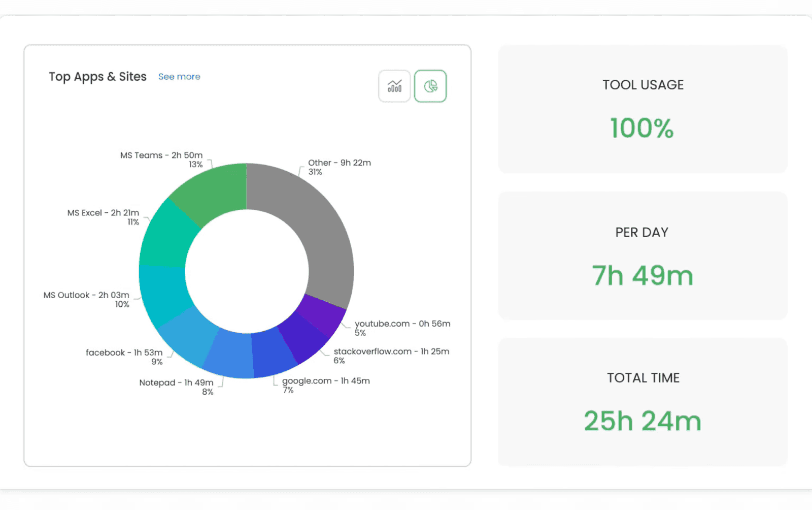The width and height of the screenshot is (812, 510).
Task: Click the TOOL USAGE card title
Action: coord(643,85)
